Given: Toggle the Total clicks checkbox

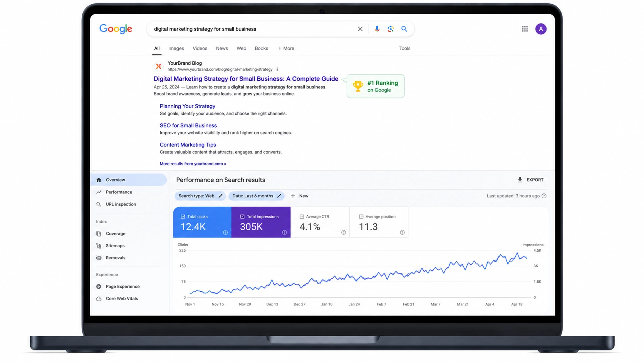Looking at the screenshot, I should pos(183,217).
